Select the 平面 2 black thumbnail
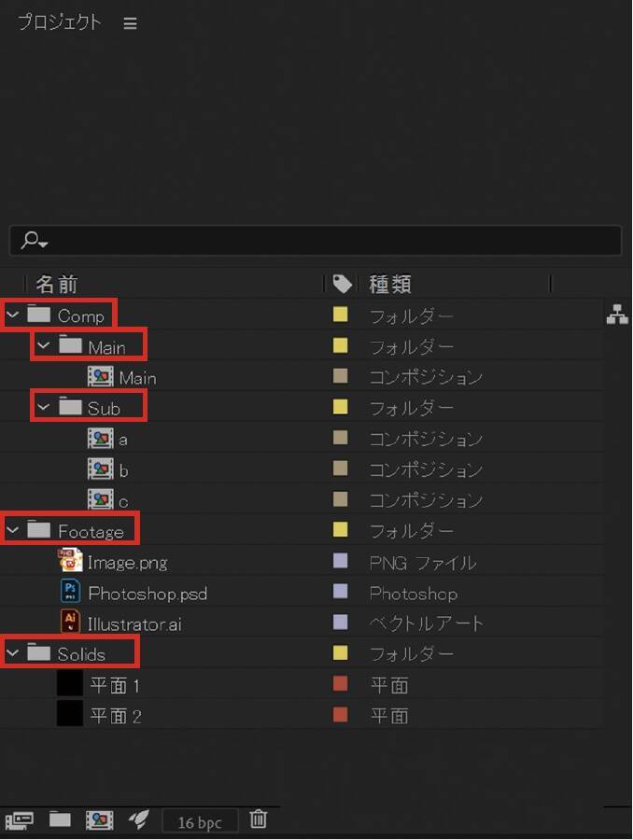This screenshot has width=633, height=840. pos(70,714)
